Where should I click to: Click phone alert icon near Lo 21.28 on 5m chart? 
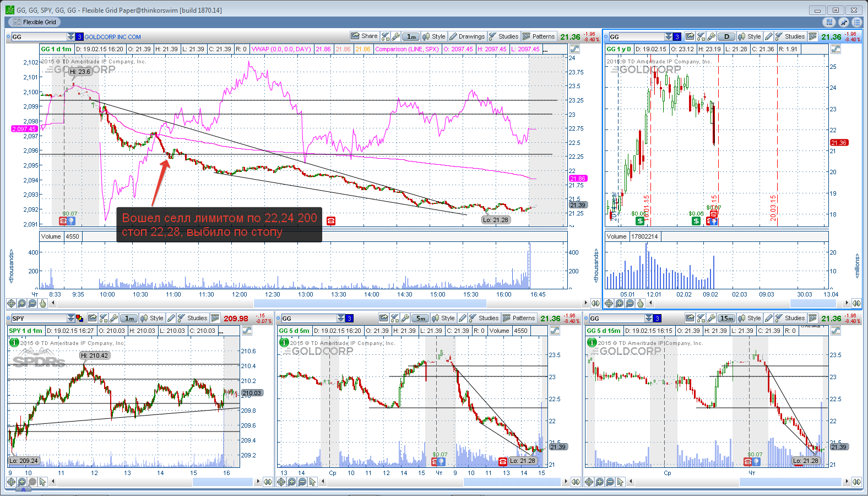503,461
